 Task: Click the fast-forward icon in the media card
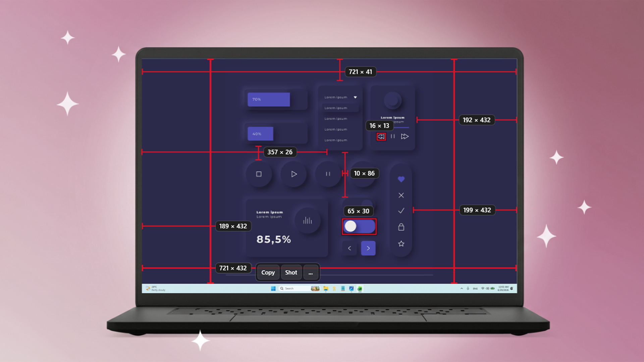click(x=405, y=136)
